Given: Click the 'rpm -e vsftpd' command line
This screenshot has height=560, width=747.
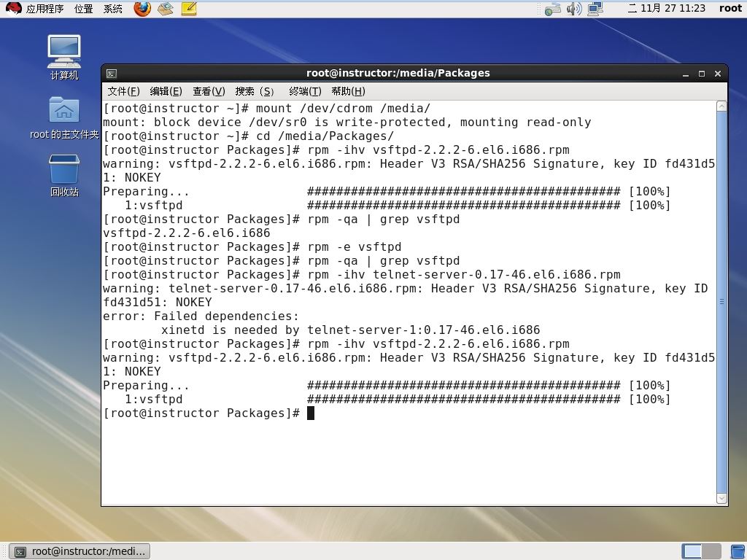Looking at the screenshot, I should 252,246.
